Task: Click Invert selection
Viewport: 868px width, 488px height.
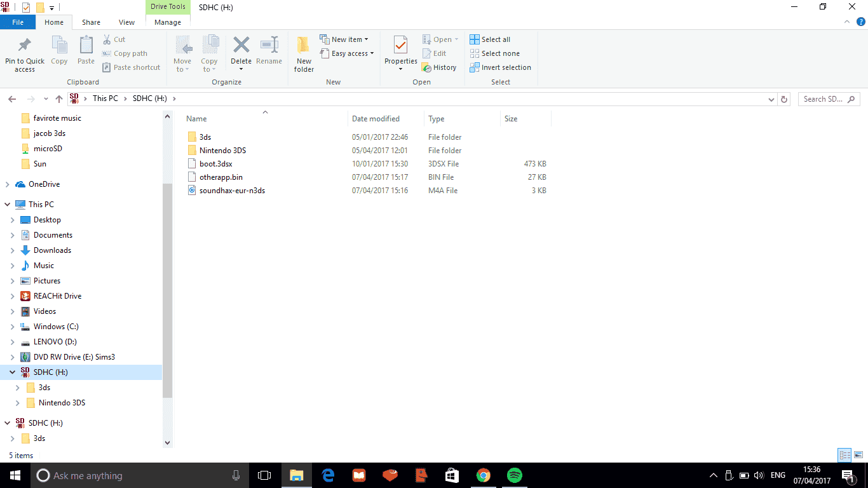Action: tap(500, 67)
